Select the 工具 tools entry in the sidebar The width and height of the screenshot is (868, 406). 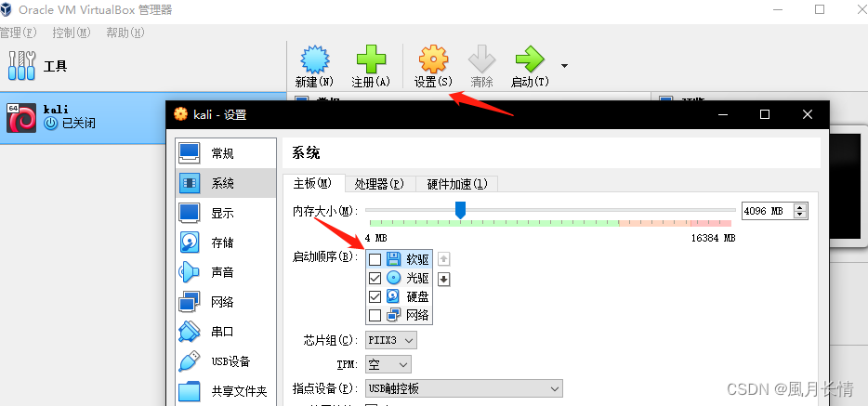(x=143, y=66)
